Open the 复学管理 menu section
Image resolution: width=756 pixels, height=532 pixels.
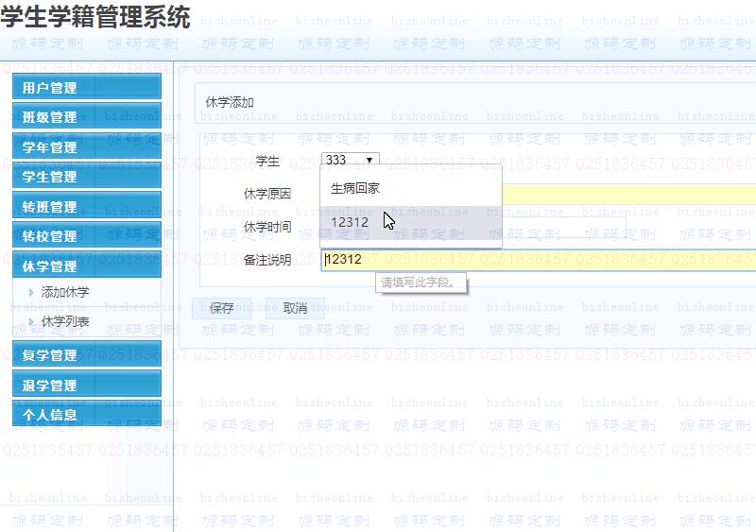[87, 354]
